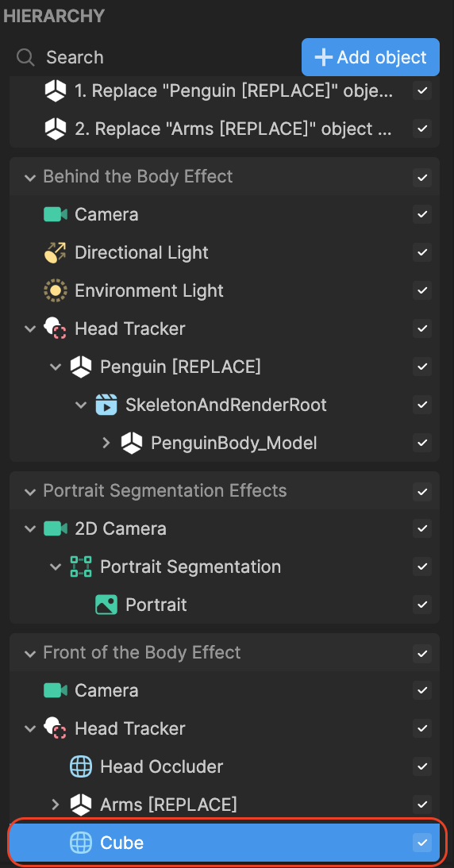Click the Head Occluder mesh icon
The height and width of the screenshot is (868, 454).
point(81,766)
